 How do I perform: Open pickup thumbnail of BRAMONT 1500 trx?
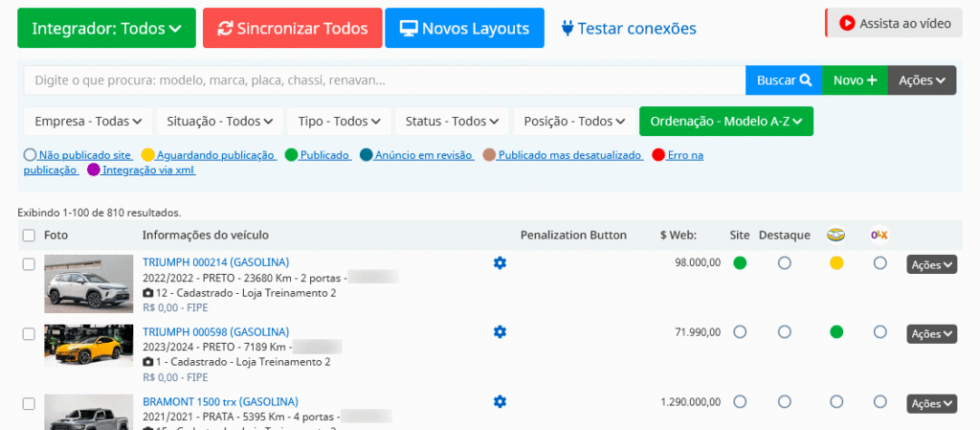pos(89,412)
